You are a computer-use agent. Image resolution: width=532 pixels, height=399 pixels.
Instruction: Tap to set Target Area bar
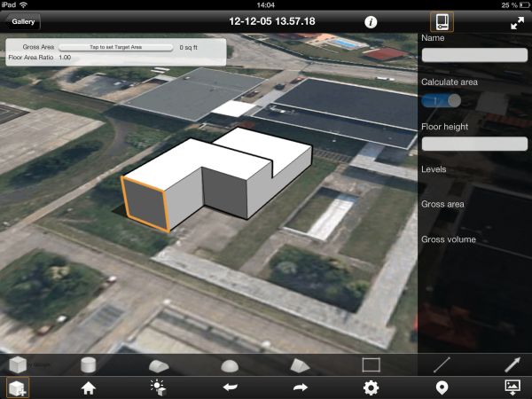click(x=115, y=46)
